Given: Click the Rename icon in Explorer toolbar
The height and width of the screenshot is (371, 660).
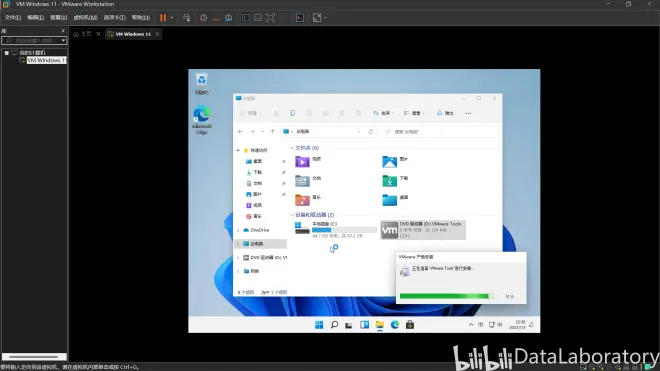Looking at the screenshot, I should [x=325, y=113].
